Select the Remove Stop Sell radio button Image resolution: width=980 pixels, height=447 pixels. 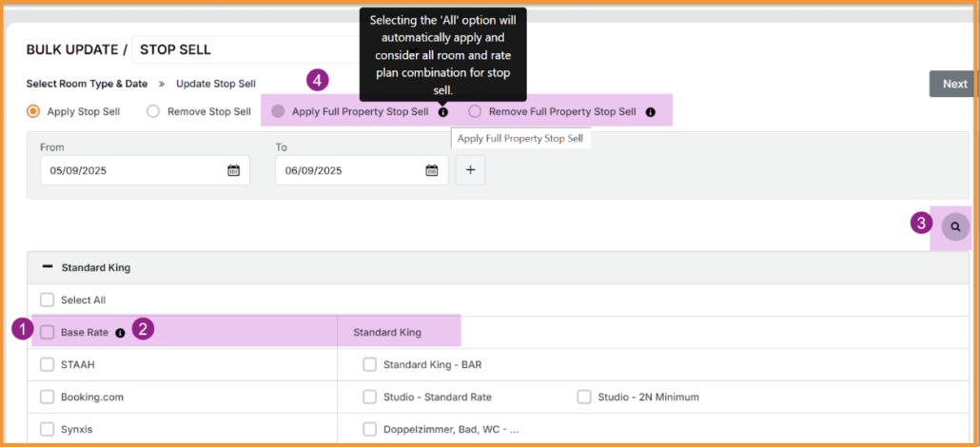(x=153, y=111)
